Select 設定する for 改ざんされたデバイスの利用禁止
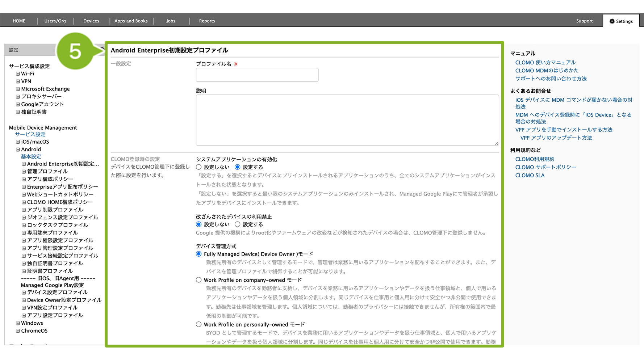 tap(238, 224)
